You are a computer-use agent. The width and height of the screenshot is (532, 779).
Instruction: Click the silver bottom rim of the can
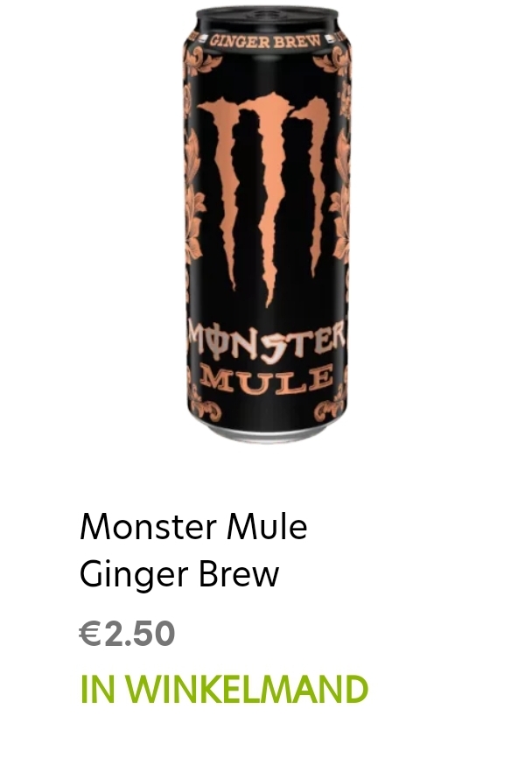[x=266, y=432]
